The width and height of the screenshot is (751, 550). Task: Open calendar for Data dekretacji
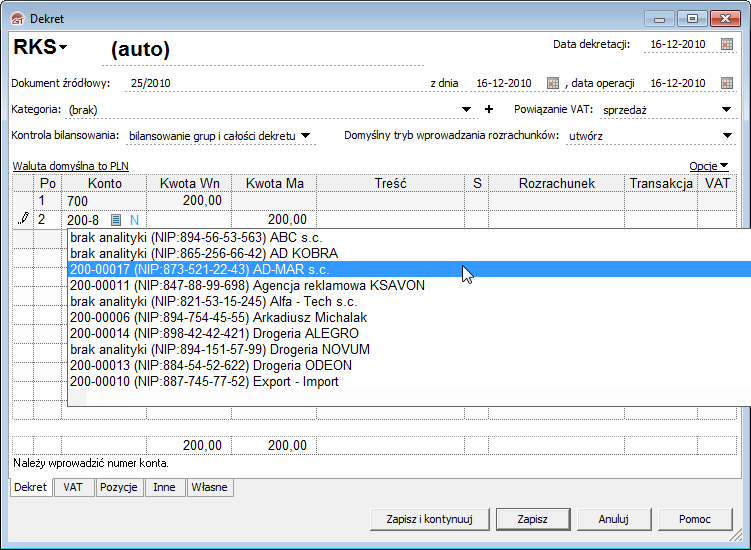tap(727, 44)
